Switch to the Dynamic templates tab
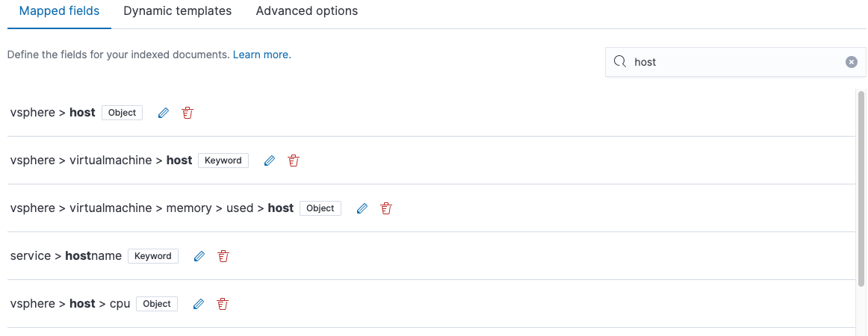Image resolution: width=868 pixels, height=336 pixels. 177,11
